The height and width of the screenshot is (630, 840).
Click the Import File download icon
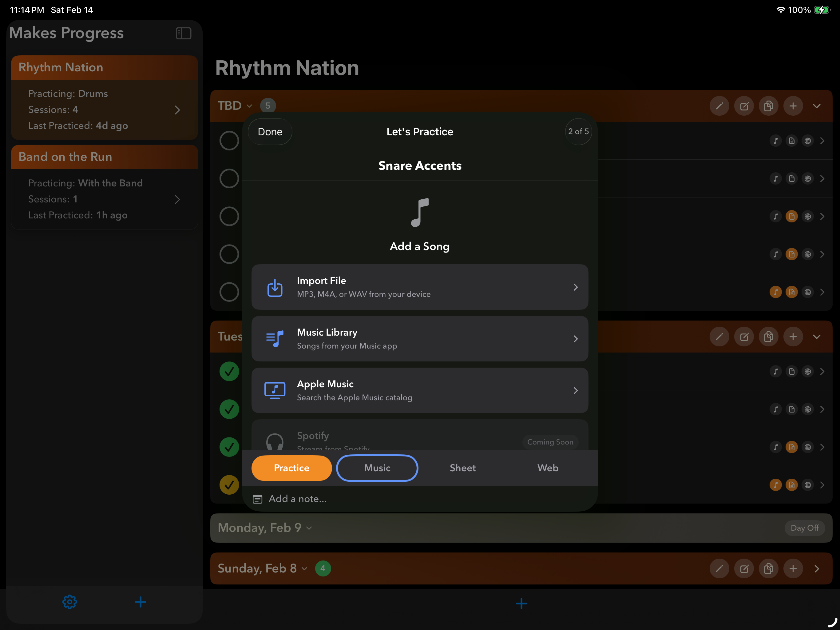pyautogui.click(x=275, y=287)
